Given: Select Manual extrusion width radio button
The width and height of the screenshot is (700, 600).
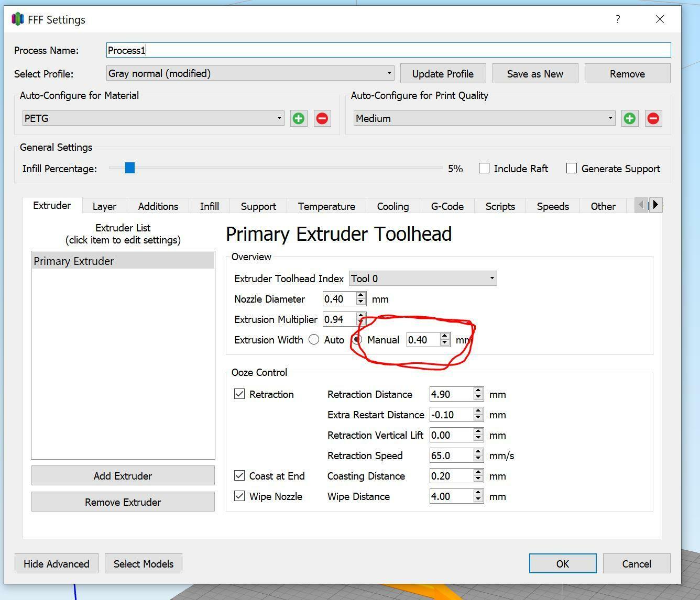Looking at the screenshot, I should (357, 339).
